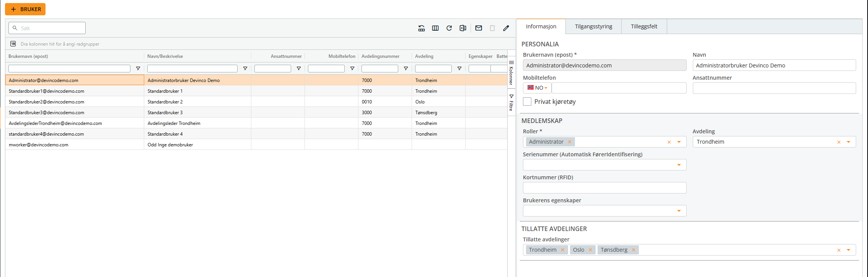
Task: Open filter menu for Brukernavn column
Action: [138, 69]
